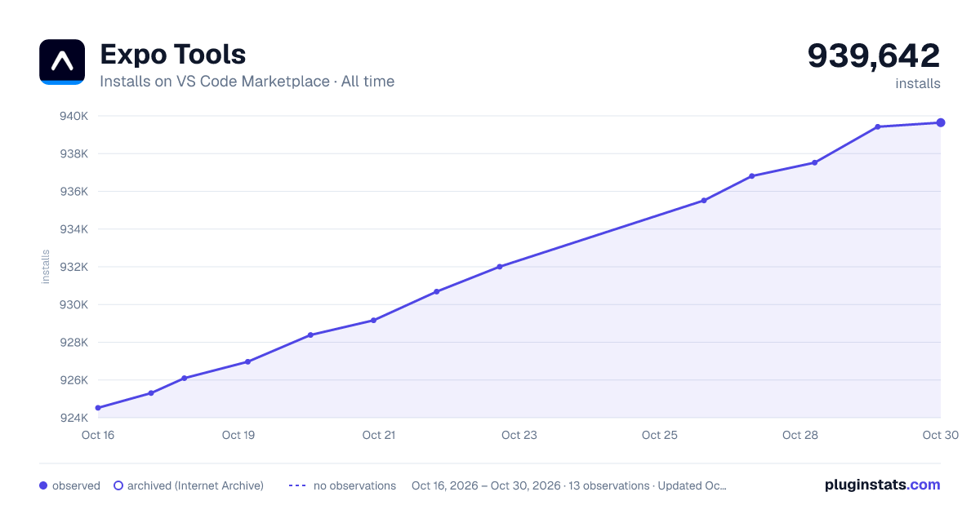Select the data point near 935.5K after Oct 25

(704, 201)
